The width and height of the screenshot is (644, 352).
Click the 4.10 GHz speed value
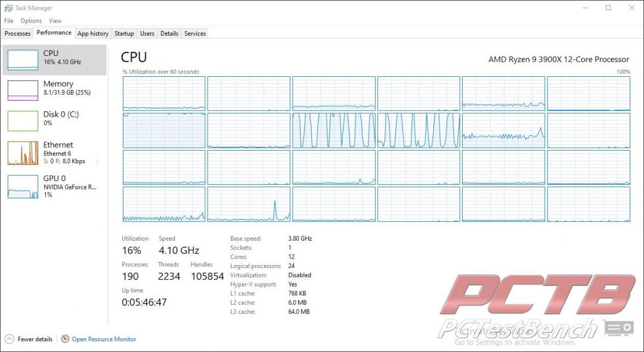[179, 250]
